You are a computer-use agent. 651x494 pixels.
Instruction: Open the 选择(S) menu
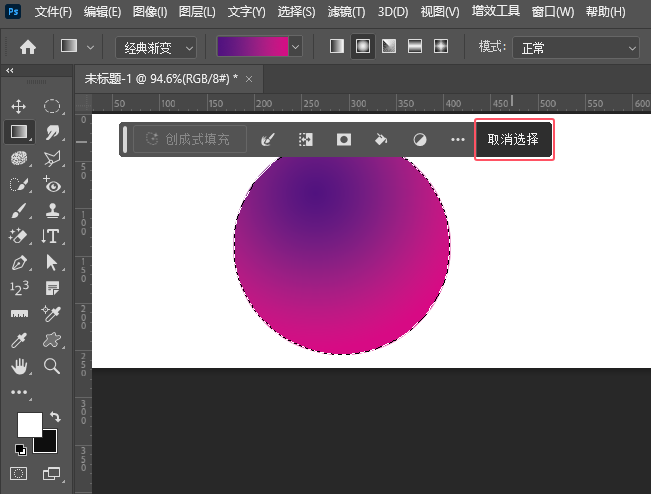click(x=296, y=12)
